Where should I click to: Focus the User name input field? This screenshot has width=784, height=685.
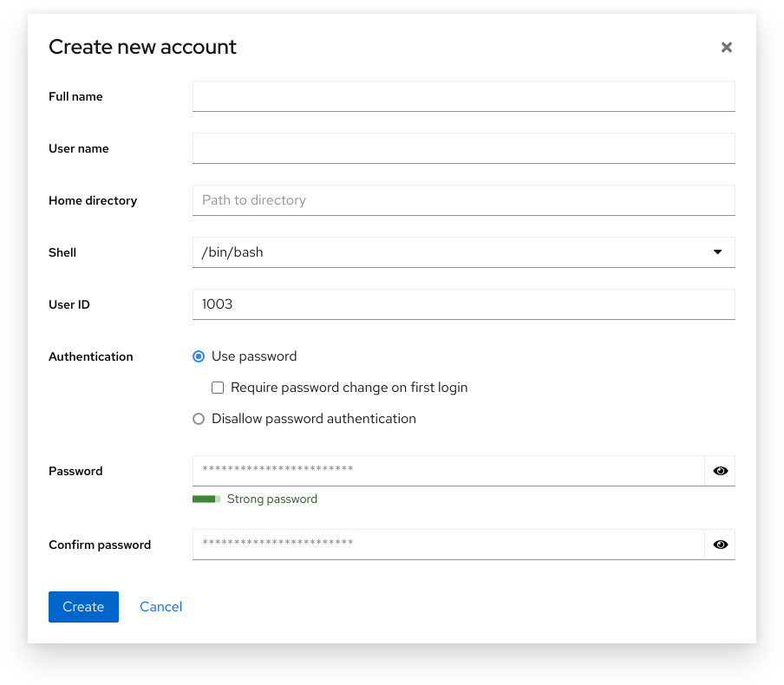click(463, 148)
